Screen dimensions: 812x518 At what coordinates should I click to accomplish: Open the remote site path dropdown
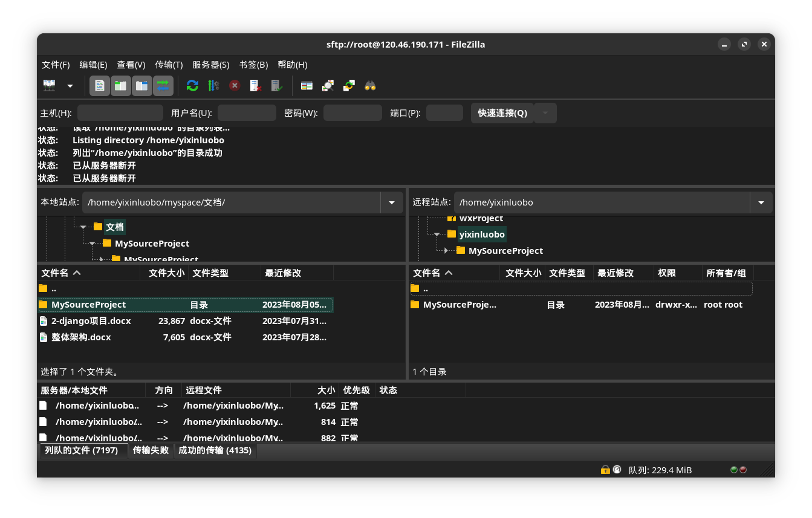pyautogui.click(x=761, y=202)
